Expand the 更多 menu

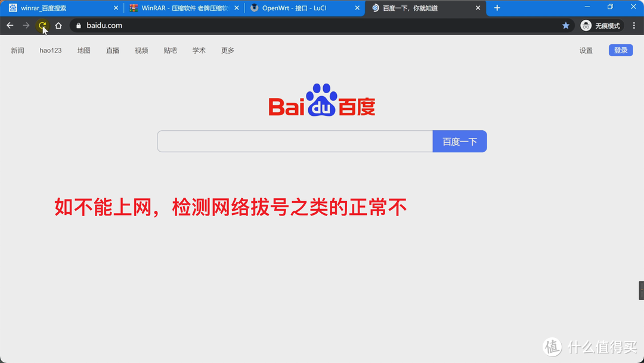pyautogui.click(x=228, y=51)
